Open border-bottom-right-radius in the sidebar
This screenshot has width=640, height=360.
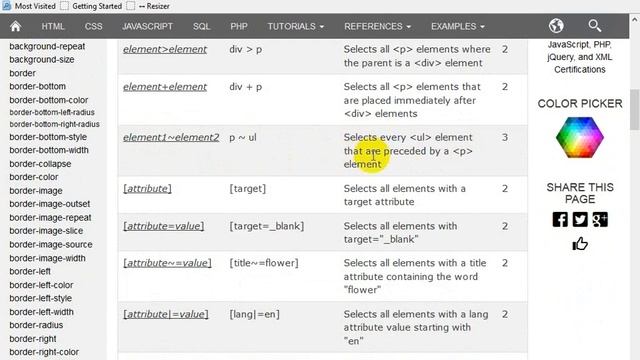(54, 124)
